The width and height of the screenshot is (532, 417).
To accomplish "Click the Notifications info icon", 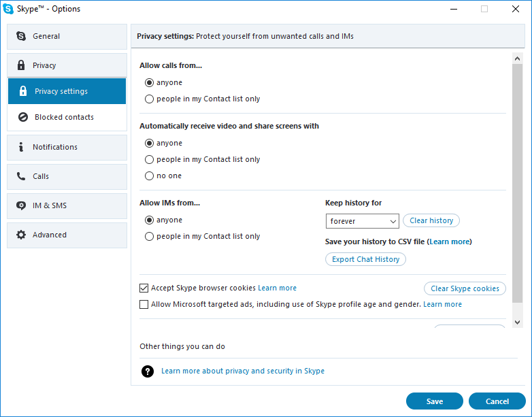I will [21, 147].
